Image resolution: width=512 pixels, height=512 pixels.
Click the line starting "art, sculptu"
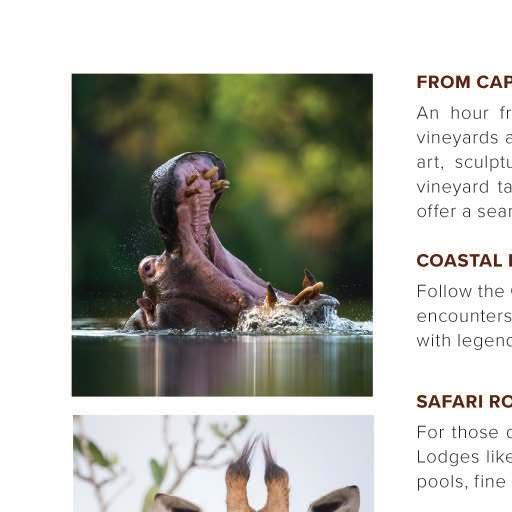pos(464,162)
